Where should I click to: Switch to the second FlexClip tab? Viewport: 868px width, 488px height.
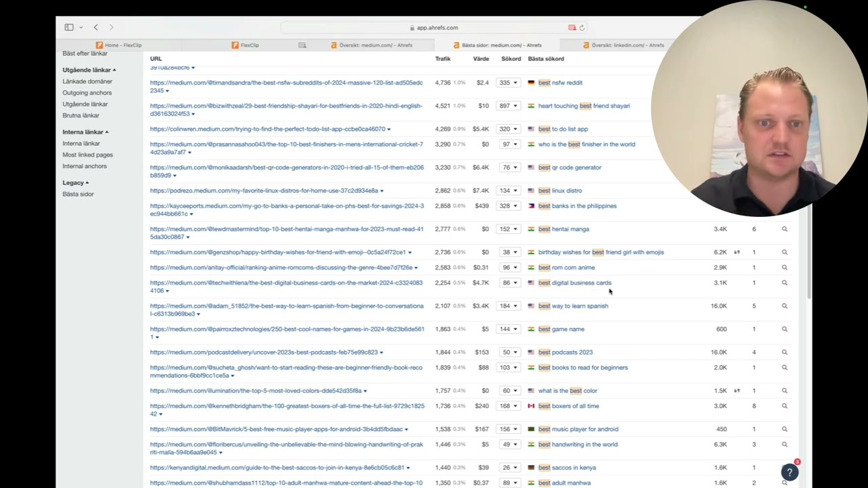(x=245, y=45)
